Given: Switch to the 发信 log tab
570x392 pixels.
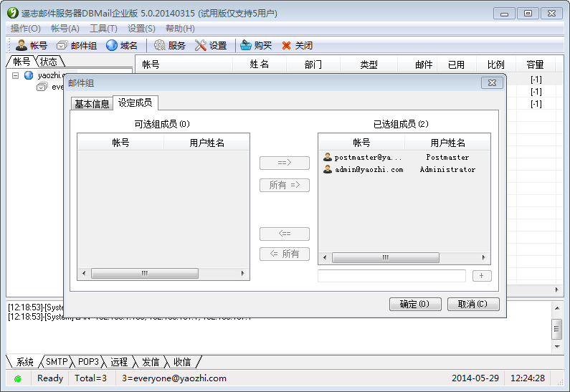Looking at the screenshot, I should tap(151, 362).
